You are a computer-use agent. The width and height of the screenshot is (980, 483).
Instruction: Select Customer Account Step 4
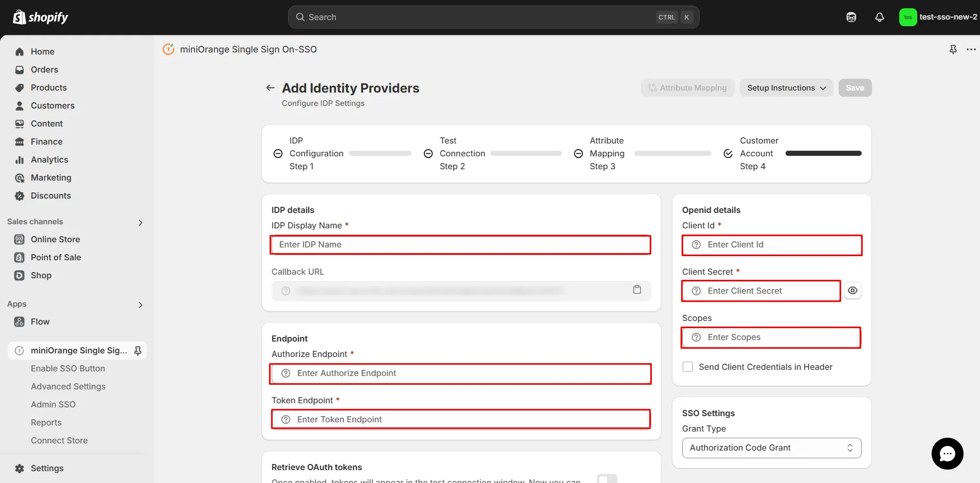click(752, 153)
